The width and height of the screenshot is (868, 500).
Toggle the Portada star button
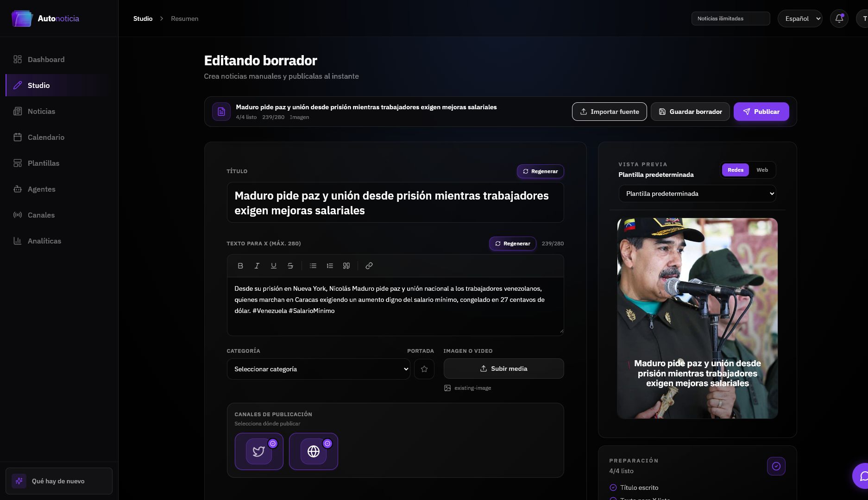pyautogui.click(x=424, y=369)
